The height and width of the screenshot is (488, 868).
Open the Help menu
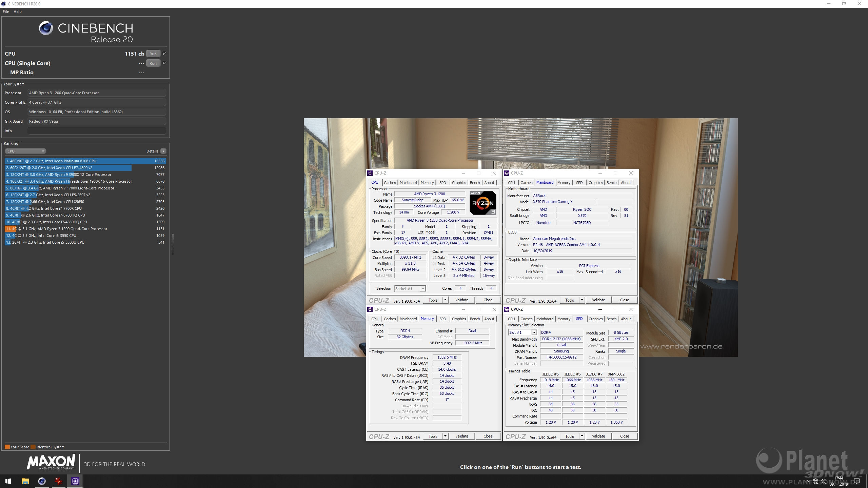tap(18, 12)
